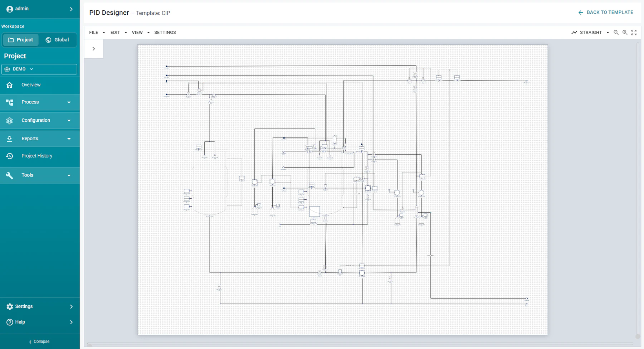Click the admin user avatar icon
Image resolution: width=644 pixels, height=349 pixels.
10,9
